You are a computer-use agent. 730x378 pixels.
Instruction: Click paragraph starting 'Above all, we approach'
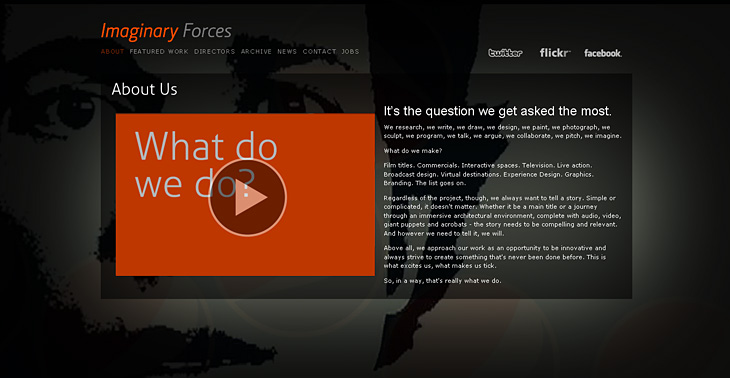tap(495, 257)
